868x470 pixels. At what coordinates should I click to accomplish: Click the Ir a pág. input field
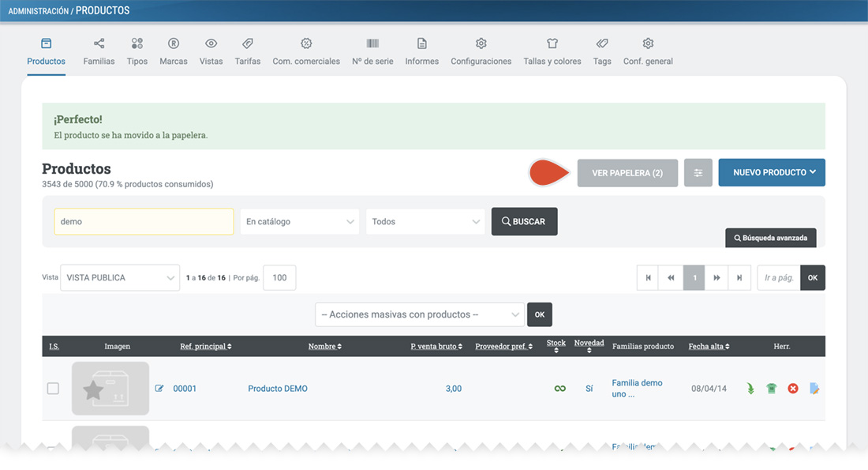coord(779,278)
